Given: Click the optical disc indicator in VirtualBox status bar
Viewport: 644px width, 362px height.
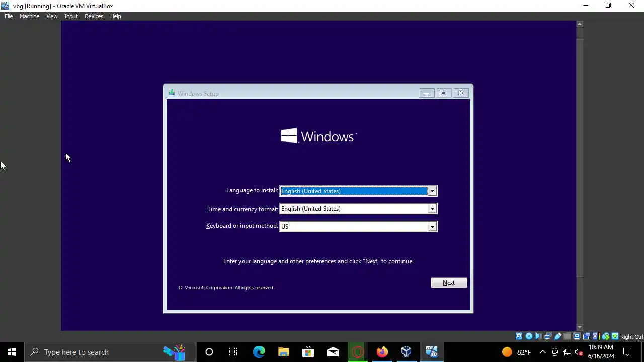Looking at the screenshot, I should tap(529, 336).
